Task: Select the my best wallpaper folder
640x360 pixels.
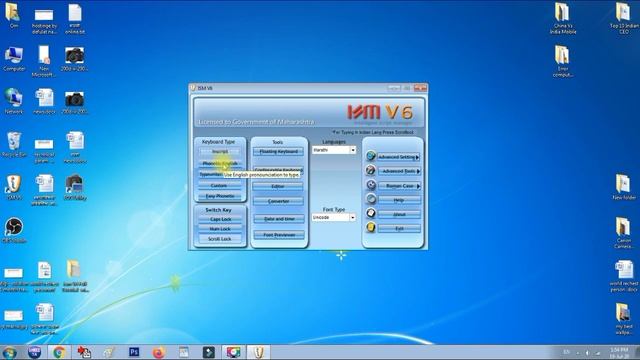Action: [x=624, y=319]
